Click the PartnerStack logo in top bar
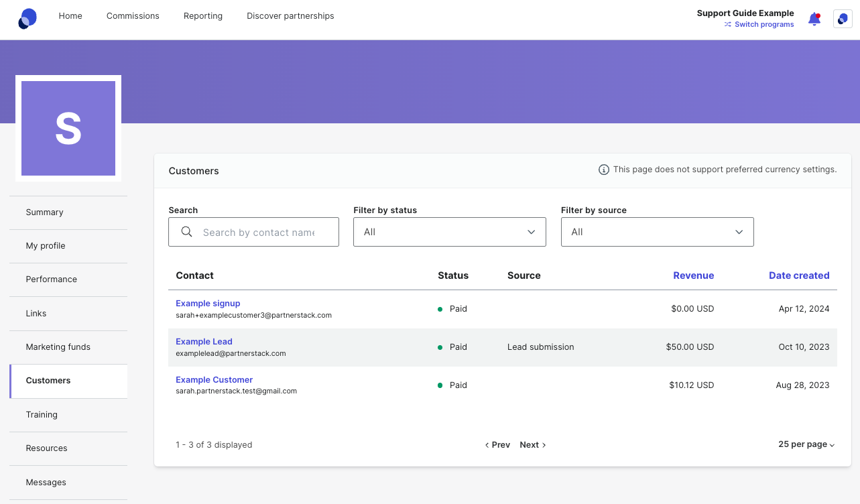The image size is (860, 504). [27, 19]
